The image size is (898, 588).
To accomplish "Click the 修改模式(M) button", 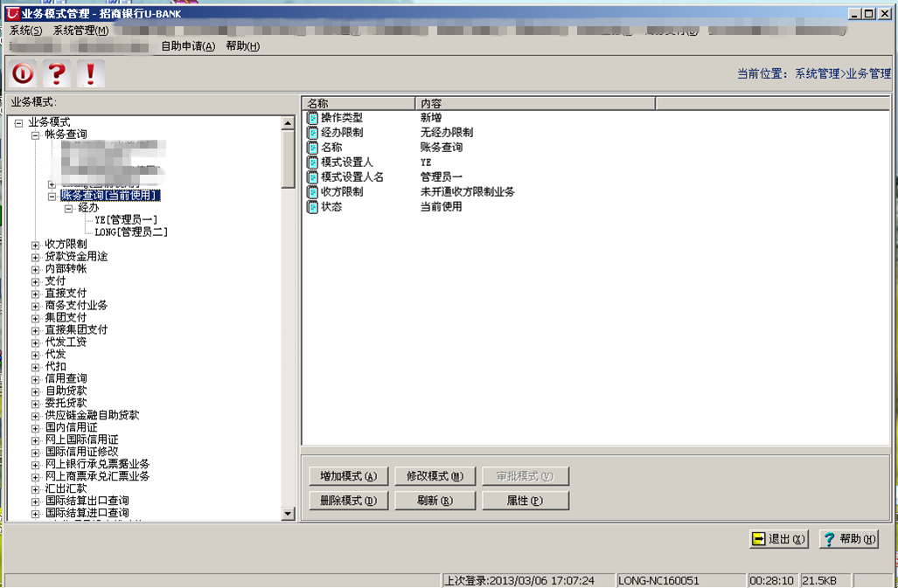I will coord(435,476).
